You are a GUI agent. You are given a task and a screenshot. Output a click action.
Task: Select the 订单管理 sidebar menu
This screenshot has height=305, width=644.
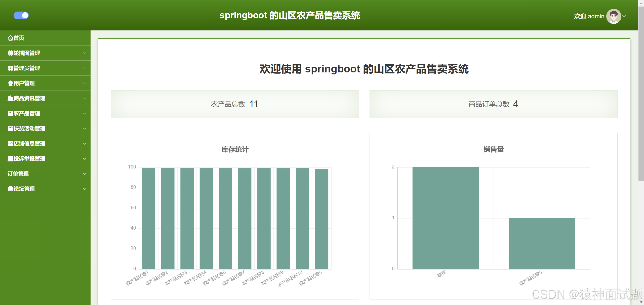18,174
